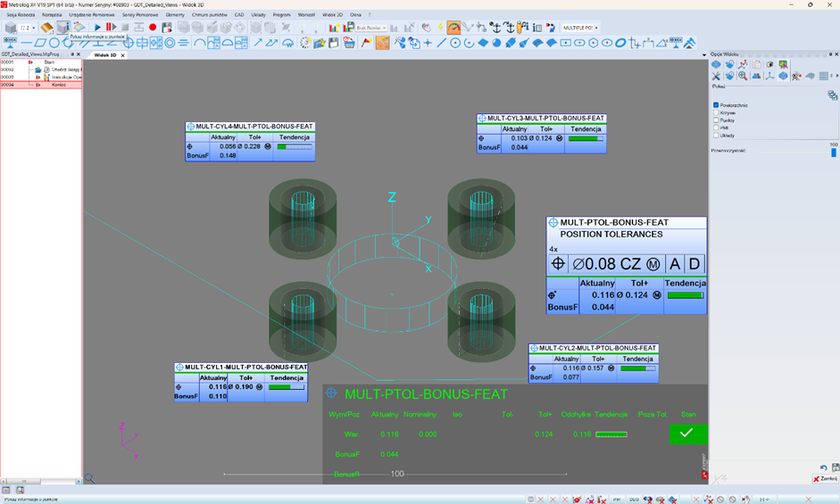Click the POSITION TOLERANCES label text
The image size is (840, 504).
[611, 234]
